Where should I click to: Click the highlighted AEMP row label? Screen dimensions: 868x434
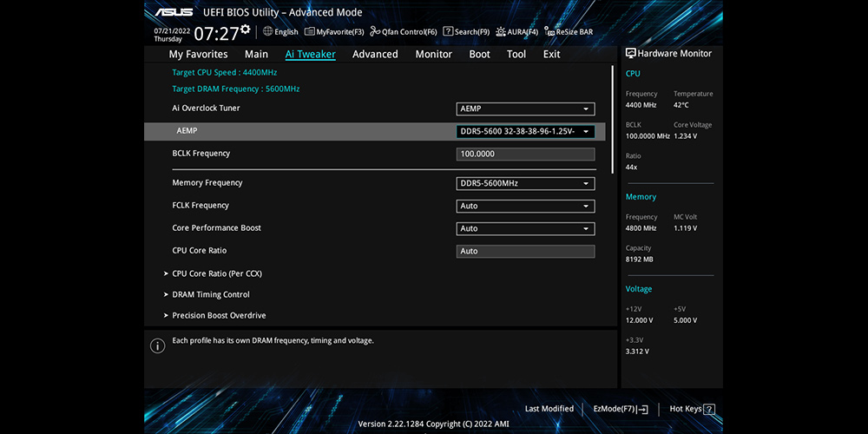coord(187,131)
